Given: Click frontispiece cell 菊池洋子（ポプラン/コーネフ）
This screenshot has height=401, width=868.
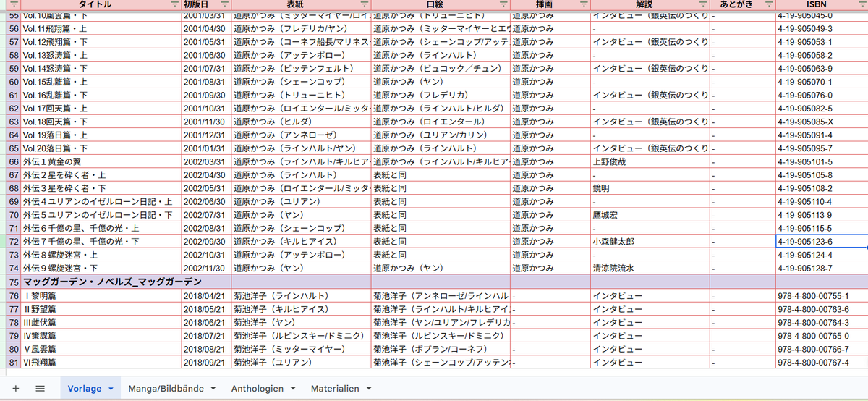Looking at the screenshot, I should coord(441,348).
